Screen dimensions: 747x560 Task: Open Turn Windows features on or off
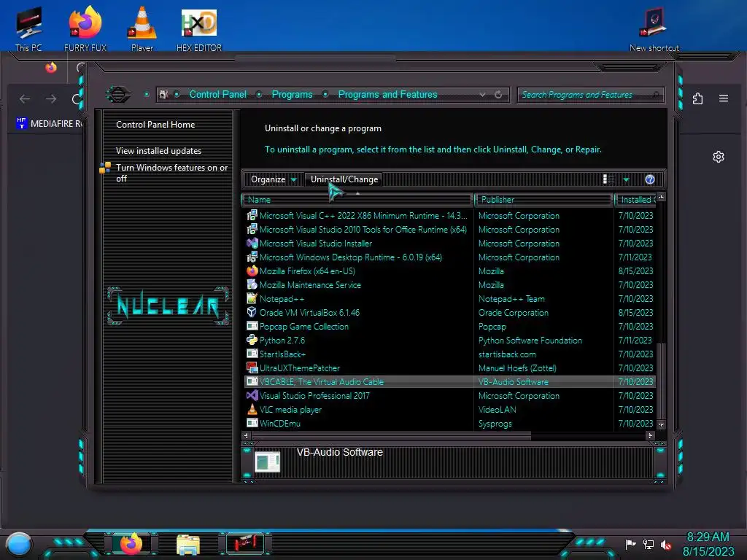point(171,173)
